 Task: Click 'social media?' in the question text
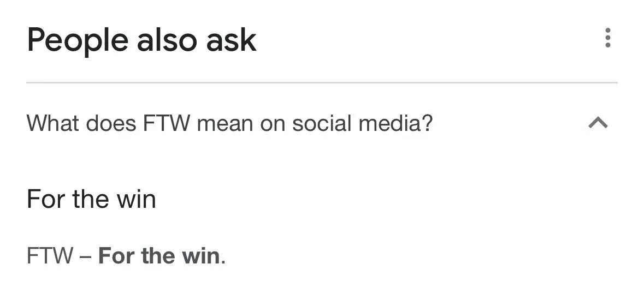(x=362, y=124)
